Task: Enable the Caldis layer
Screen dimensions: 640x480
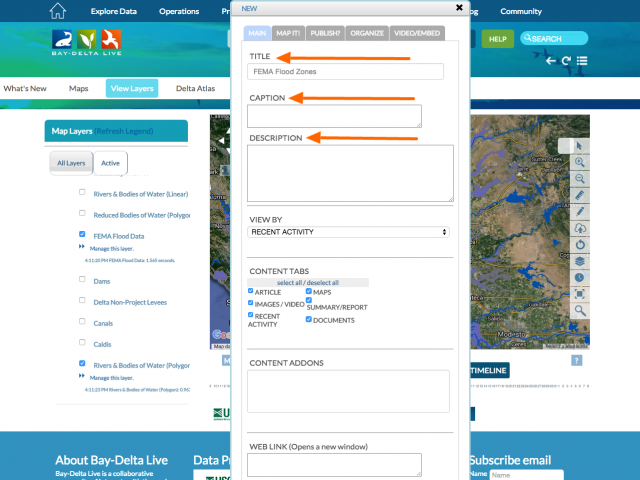Action: click(82, 342)
